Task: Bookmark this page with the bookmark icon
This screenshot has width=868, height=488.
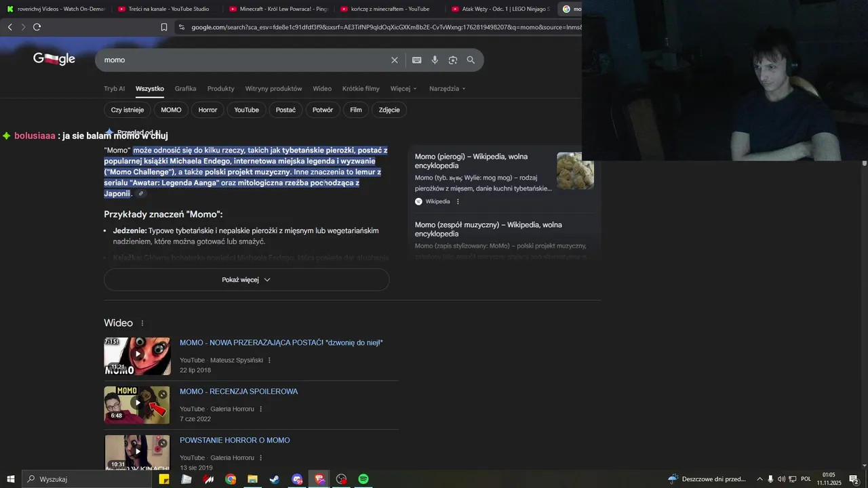Action: click(x=164, y=27)
